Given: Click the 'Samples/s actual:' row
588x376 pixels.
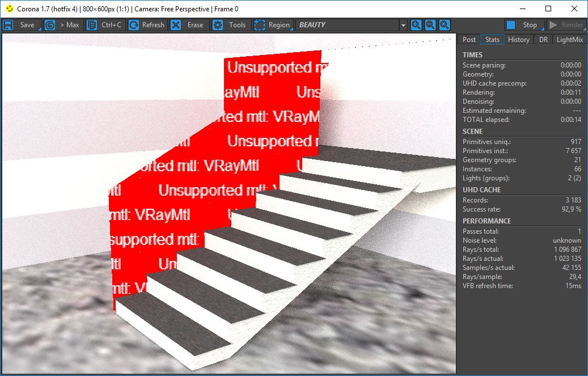Looking at the screenshot, I should [x=522, y=268].
